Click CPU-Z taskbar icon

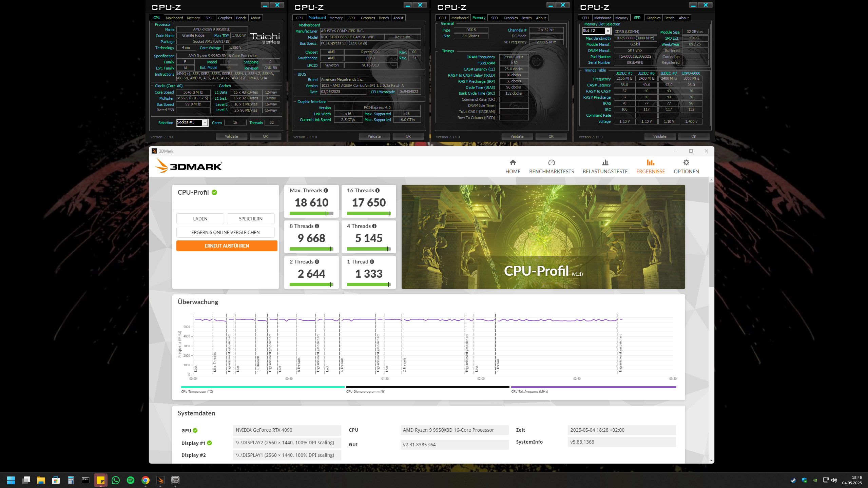(x=175, y=480)
